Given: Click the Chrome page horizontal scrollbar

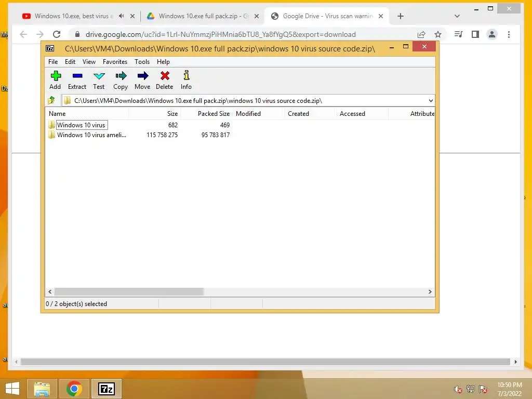Looking at the screenshot, I should coord(265,362).
